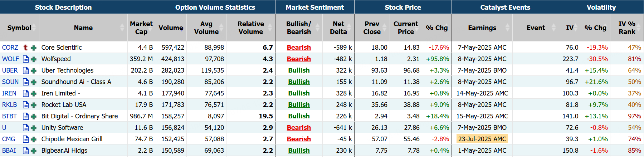The image size is (644, 157).
Task: Sort by the IV % Rank column
Action: pos(627,28)
